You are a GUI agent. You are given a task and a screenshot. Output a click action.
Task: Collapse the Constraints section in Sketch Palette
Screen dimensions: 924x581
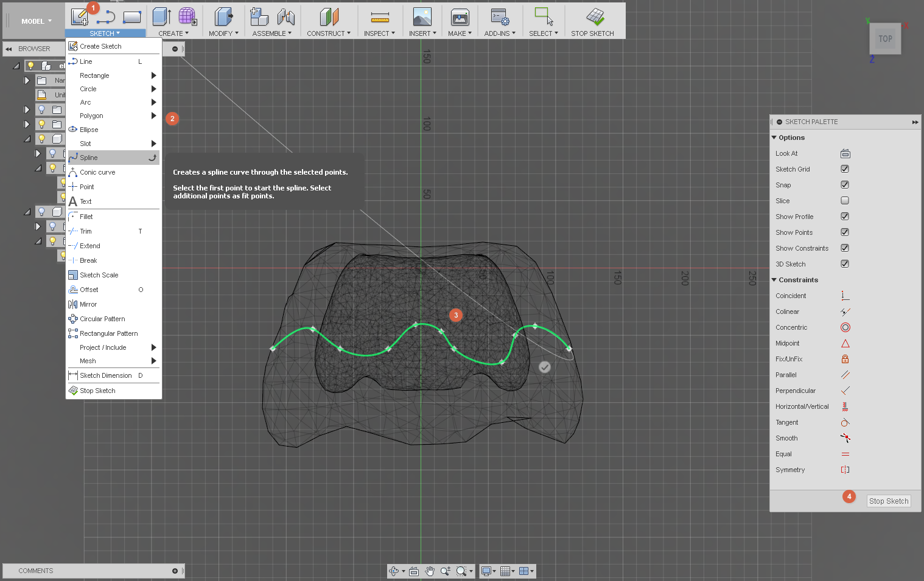(774, 280)
